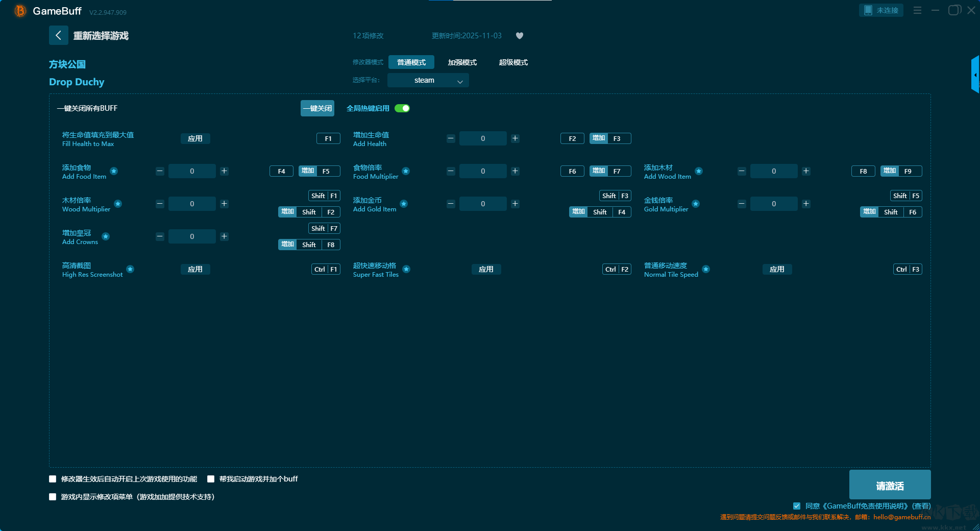
Task: Click the Gold Multiplier value input field
Action: [x=774, y=204]
